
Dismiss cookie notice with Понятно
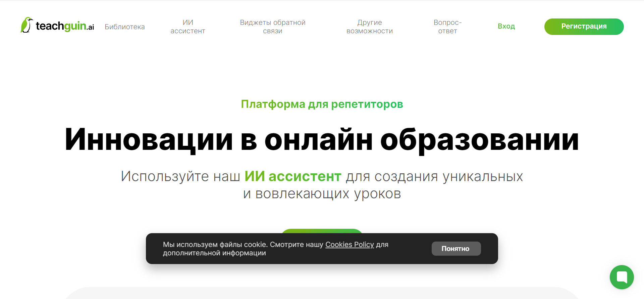[x=455, y=249]
